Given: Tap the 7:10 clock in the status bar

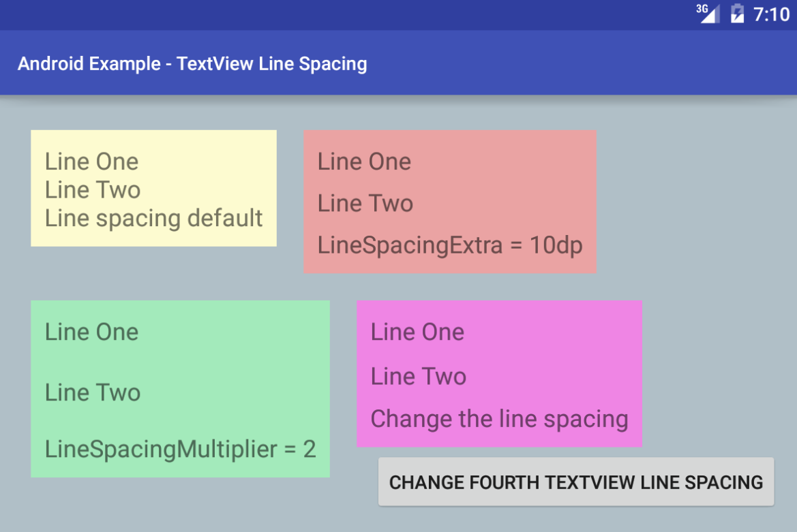Looking at the screenshot, I should (772, 14).
